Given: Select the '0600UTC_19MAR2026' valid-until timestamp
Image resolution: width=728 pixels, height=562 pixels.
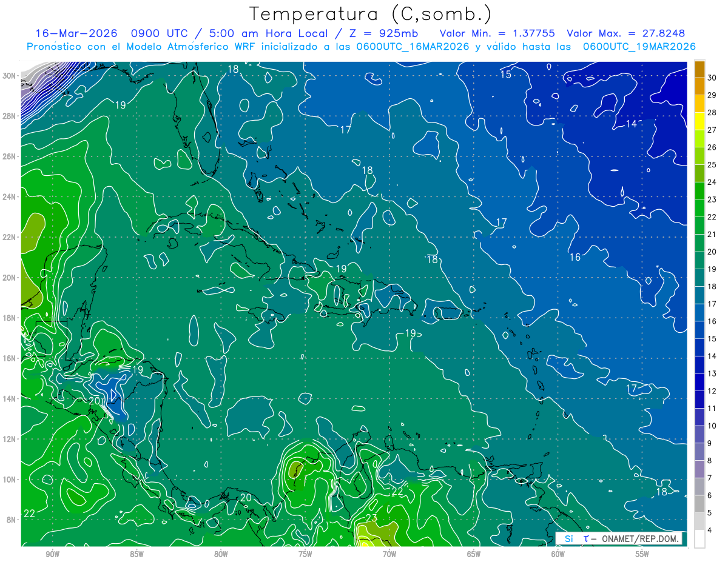Looking at the screenshot, I should pyautogui.click(x=639, y=47).
